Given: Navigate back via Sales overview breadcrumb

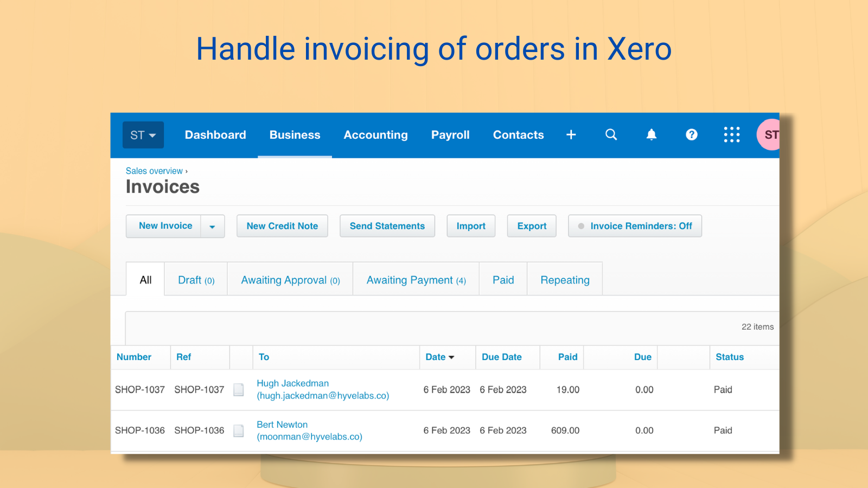Looking at the screenshot, I should click(x=154, y=170).
